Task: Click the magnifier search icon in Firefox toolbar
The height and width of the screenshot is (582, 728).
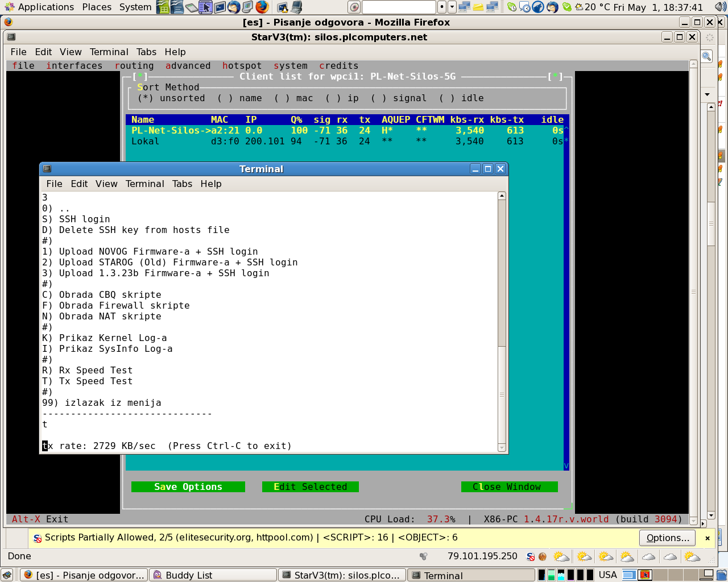Action: (706, 56)
